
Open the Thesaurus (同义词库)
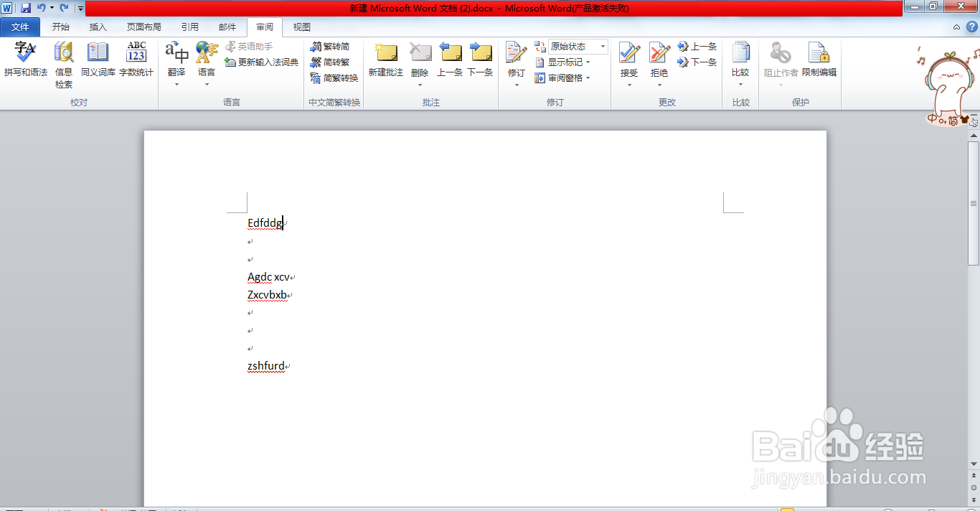pos(98,60)
